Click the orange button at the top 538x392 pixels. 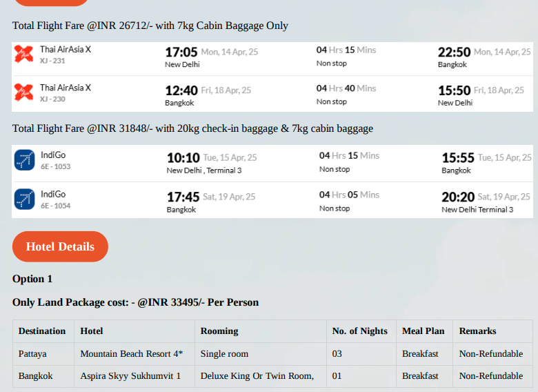52,2
